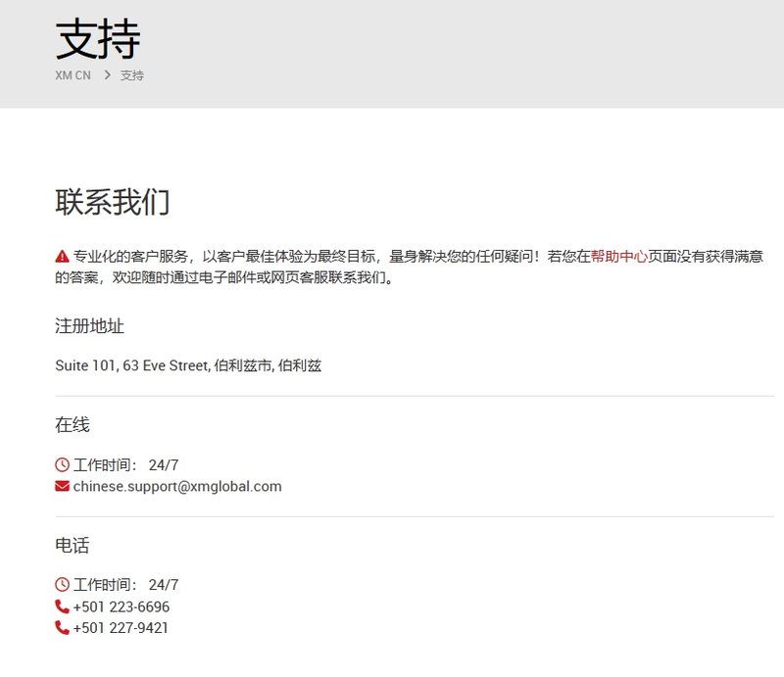
Task: Click the red envelope icon before the email
Action: (x=60, y=486)
